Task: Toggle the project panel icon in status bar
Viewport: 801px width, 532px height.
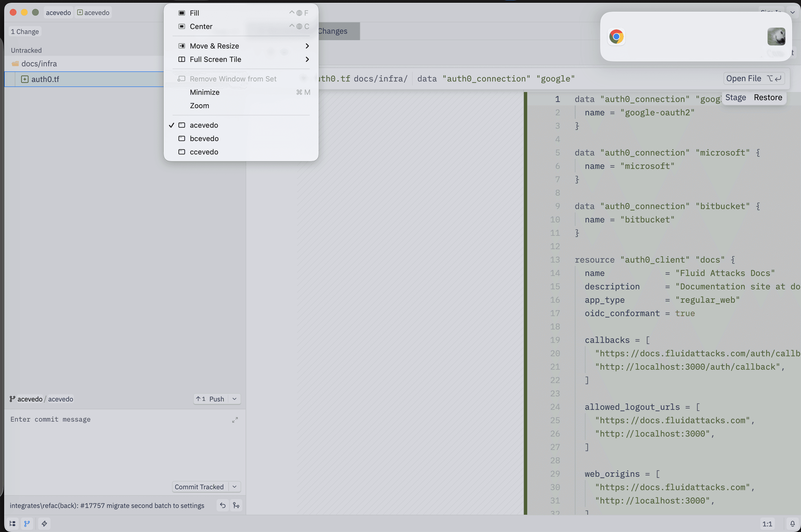Action: coord(13,524)
